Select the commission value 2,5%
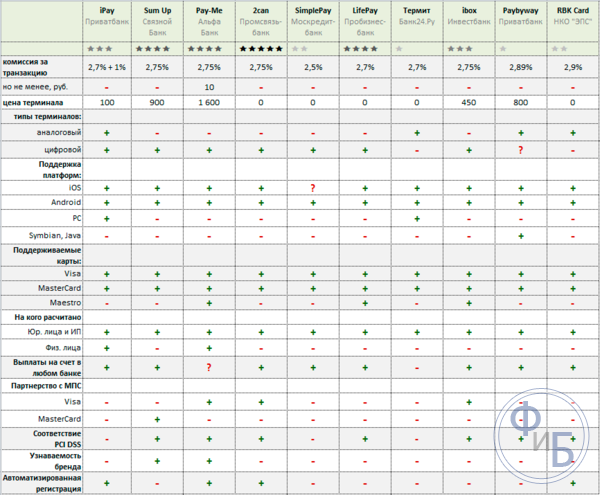600x496 pixels. [313, 67]
